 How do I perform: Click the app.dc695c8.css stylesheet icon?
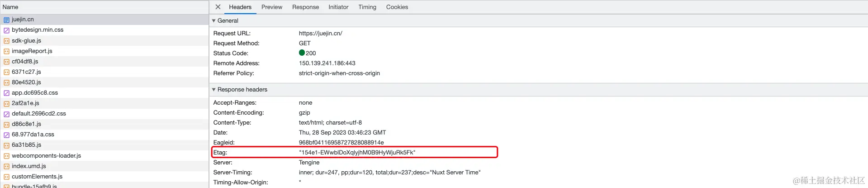[x=6, y=93]
